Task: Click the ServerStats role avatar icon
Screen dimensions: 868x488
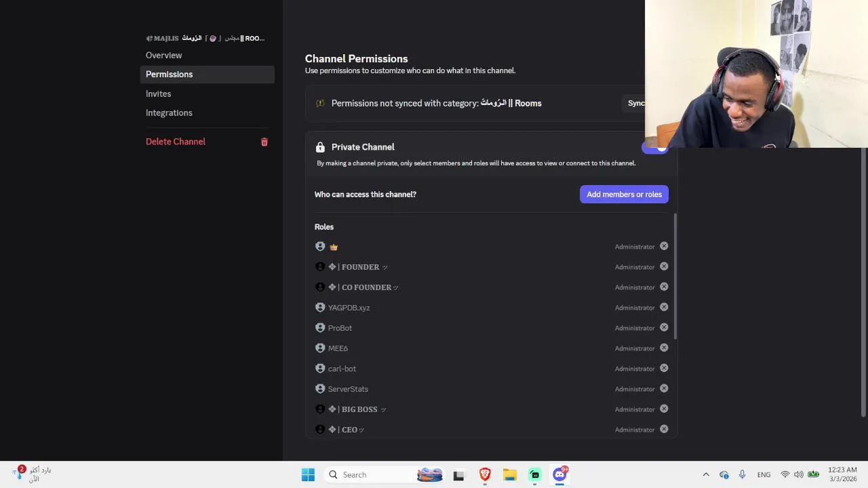Action: click(320, 388)
